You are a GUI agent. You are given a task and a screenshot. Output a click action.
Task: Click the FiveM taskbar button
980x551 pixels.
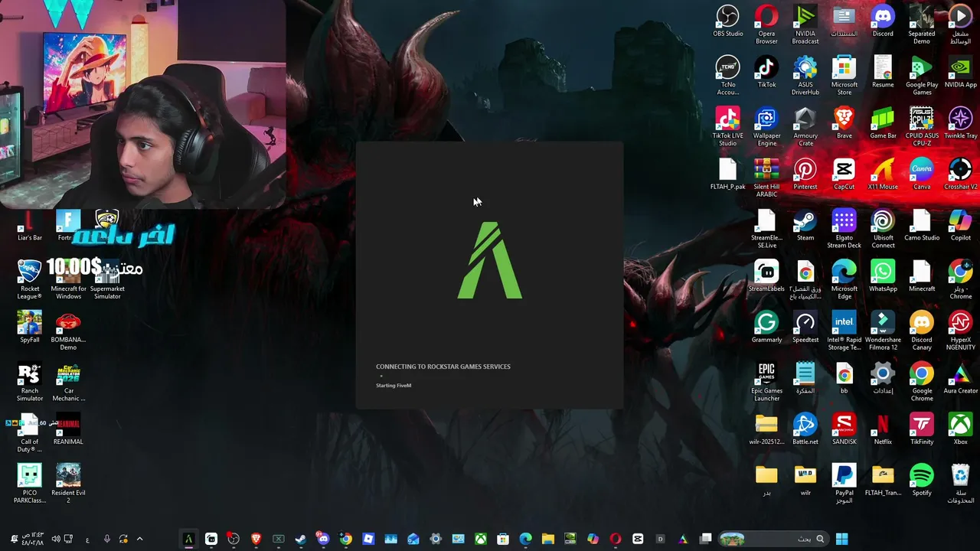[x=188, y=539]
